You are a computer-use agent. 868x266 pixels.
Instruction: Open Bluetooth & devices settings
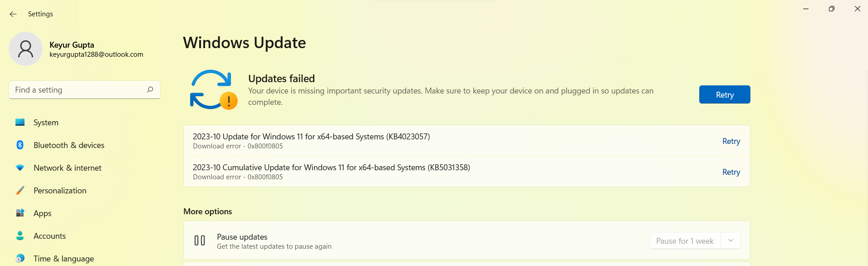coord(69,145)
